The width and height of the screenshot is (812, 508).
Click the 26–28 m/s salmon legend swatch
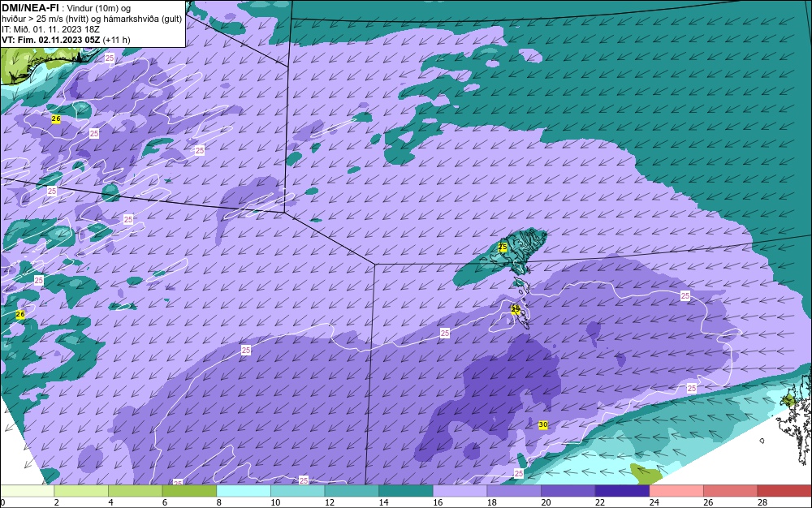[731, 491]
